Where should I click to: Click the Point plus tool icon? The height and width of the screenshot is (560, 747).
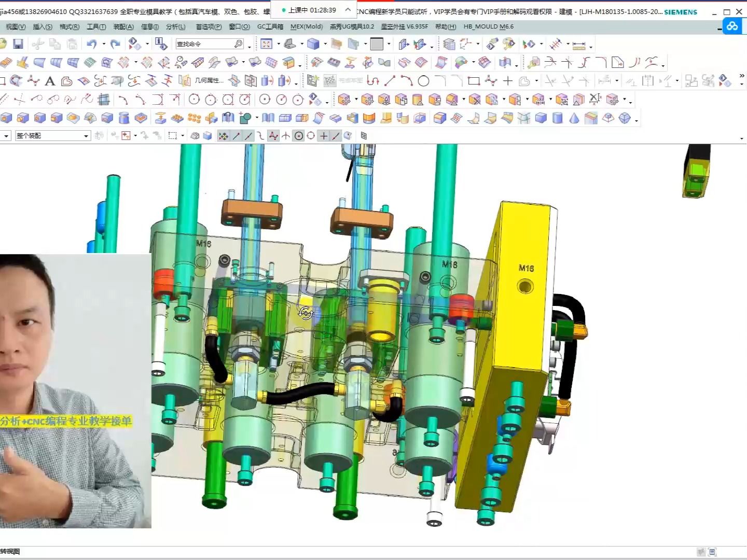point(508,81)
